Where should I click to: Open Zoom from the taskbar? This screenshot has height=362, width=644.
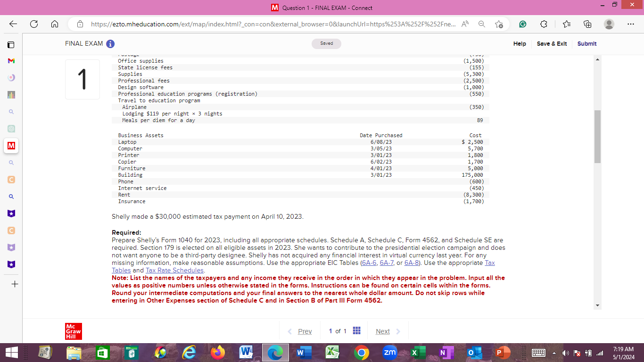coord(390,353)
